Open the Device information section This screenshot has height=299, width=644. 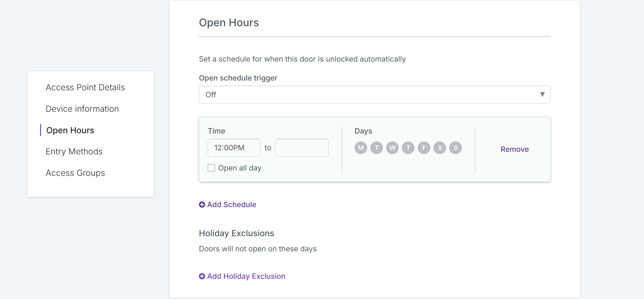coord(82,109)
